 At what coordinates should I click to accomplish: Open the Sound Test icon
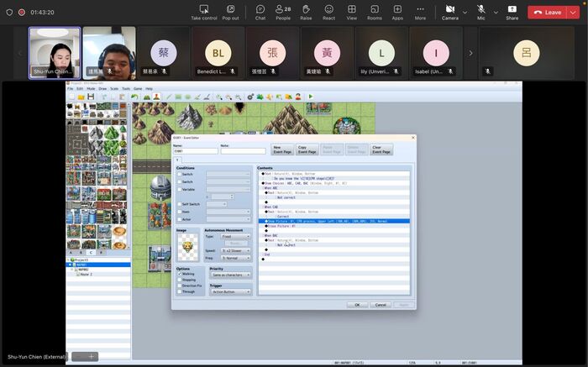click(270, 97)
